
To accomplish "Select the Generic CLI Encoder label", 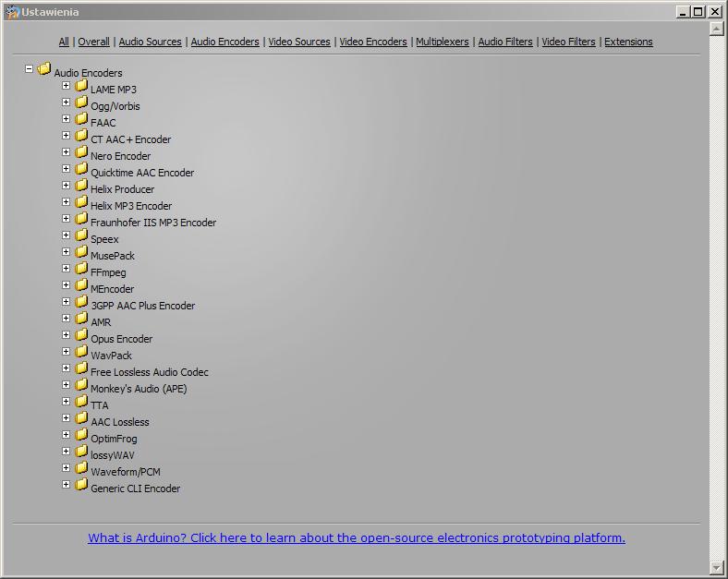I will pyautogui.click(x=136, y=489).
